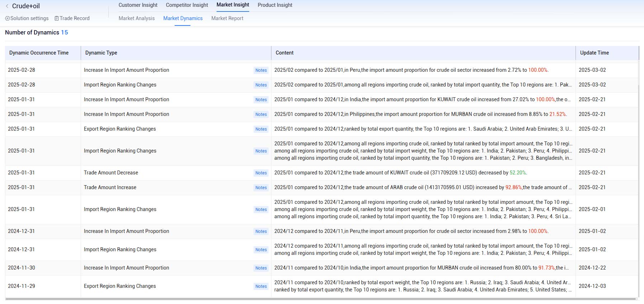Switch to Customer Insight tab
This screenshot has height=304, width=644.
coord(138,5)
